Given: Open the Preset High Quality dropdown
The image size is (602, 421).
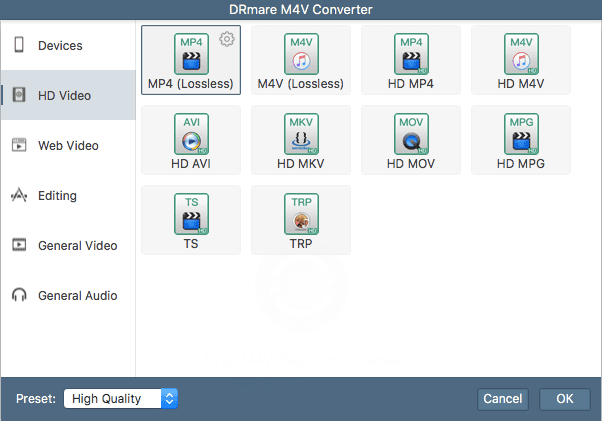Looking at the screenshot, I should coord(120,399).
